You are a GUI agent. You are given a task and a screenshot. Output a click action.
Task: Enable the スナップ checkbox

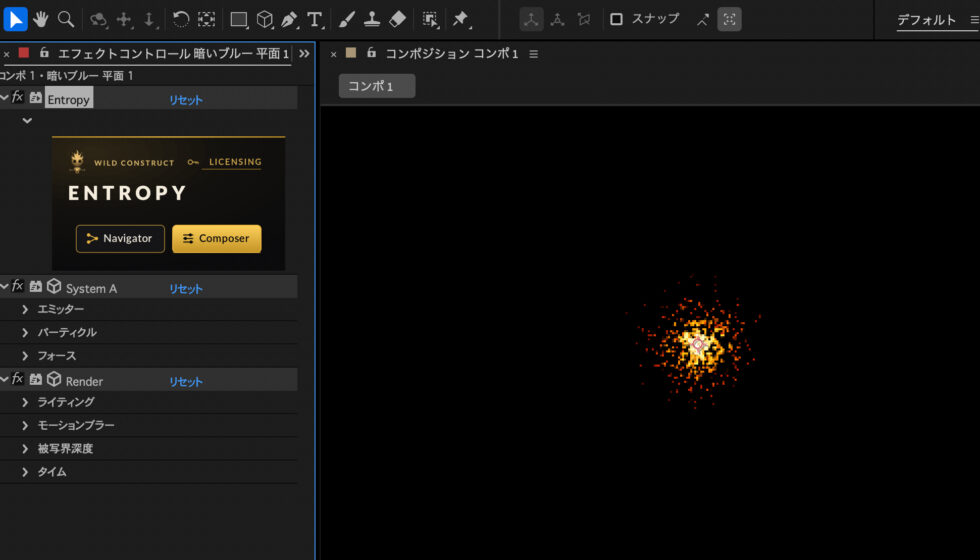click(616, 19)
